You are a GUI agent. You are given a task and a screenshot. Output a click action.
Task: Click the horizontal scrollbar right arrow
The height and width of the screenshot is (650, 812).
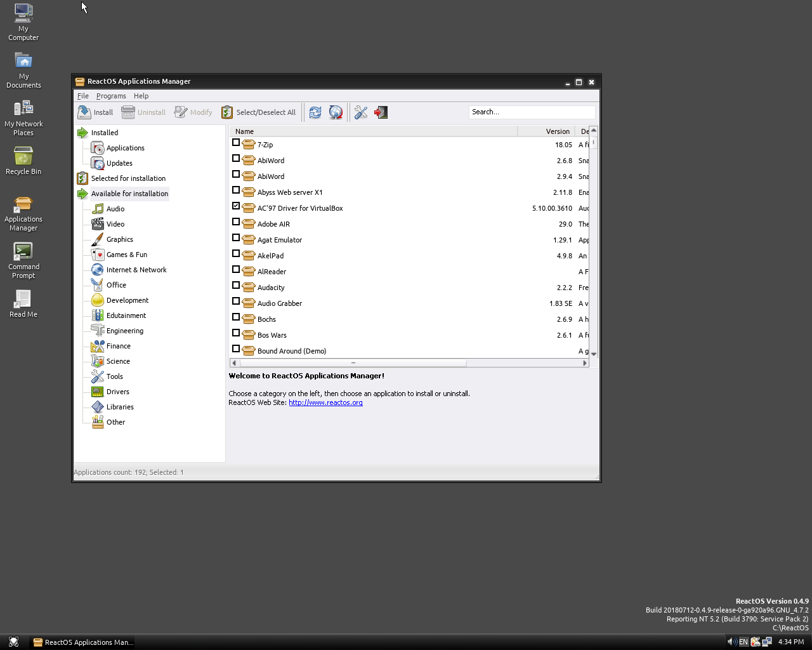[585, 363]
